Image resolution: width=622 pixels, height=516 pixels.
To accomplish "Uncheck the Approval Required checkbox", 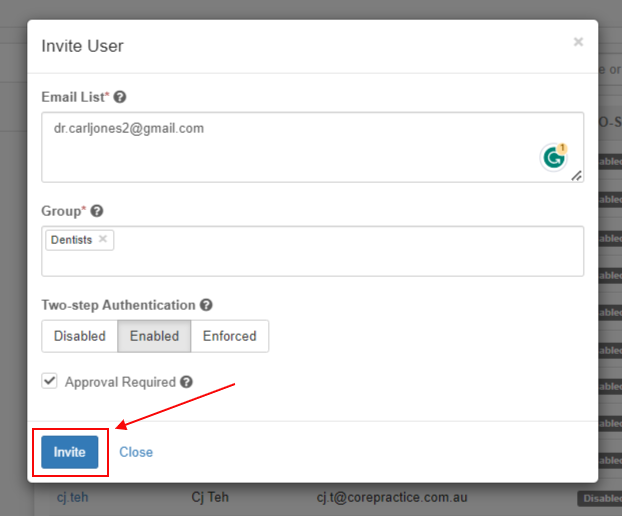I will coord(49,381).
